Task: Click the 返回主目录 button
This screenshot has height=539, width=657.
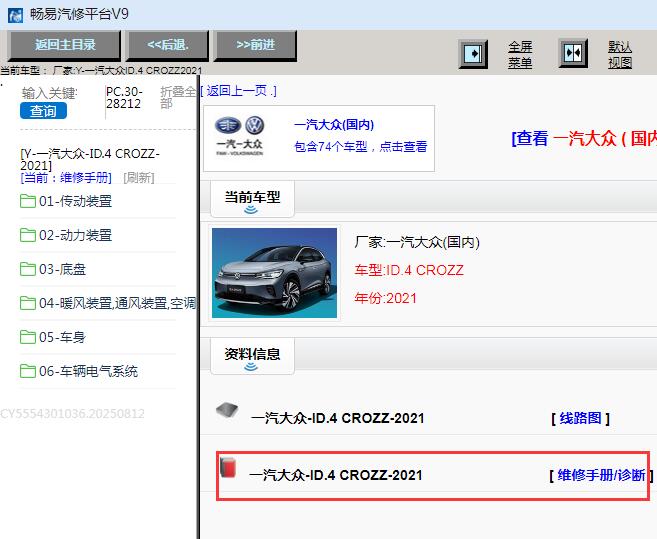Action: [65, 45]
